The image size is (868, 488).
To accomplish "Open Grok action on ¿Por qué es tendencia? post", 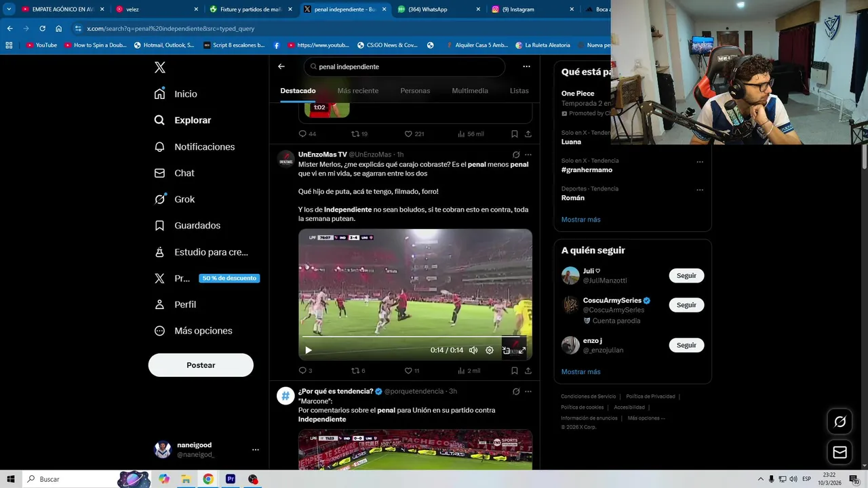I will pos(516,391).
